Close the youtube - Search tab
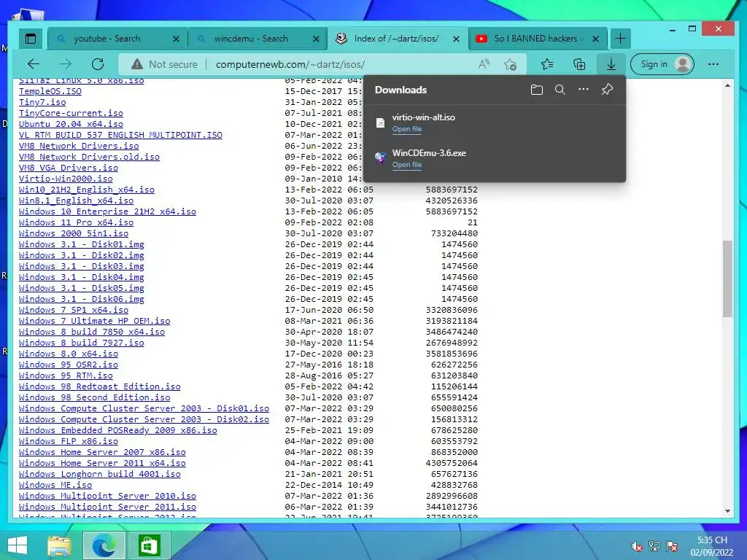747x560 pixels. 176,39
